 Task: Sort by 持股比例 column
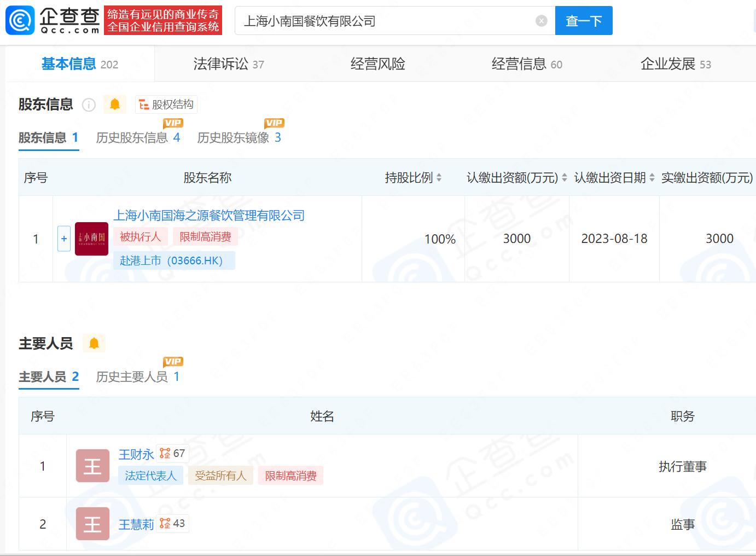439,178
